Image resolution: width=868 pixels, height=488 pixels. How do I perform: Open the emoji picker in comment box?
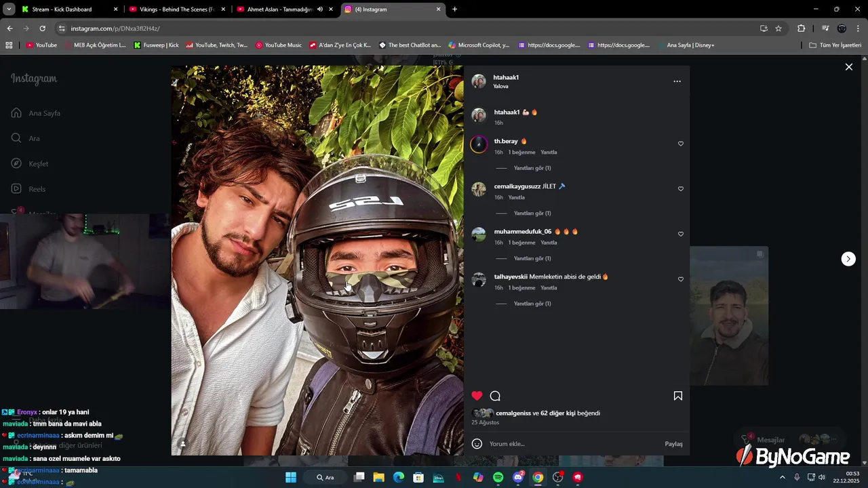(477, 444)
